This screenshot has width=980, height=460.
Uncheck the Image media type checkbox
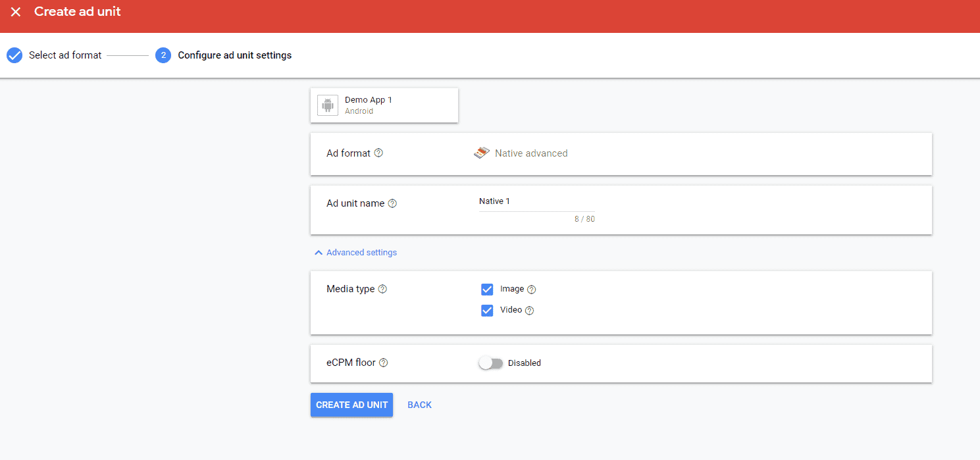pos(487,289)
